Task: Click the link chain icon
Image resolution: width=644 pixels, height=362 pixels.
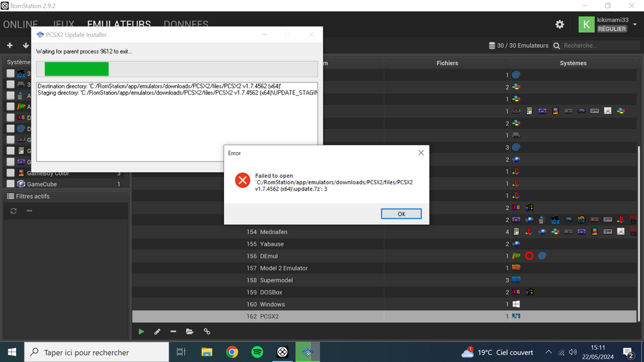Action: coord(207,332)
